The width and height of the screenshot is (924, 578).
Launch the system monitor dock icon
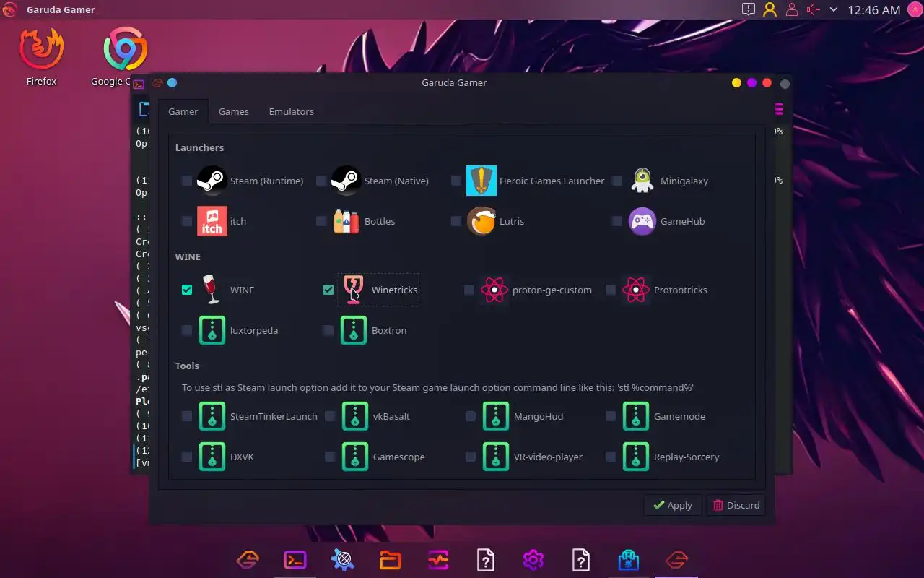tap(438, 560)
